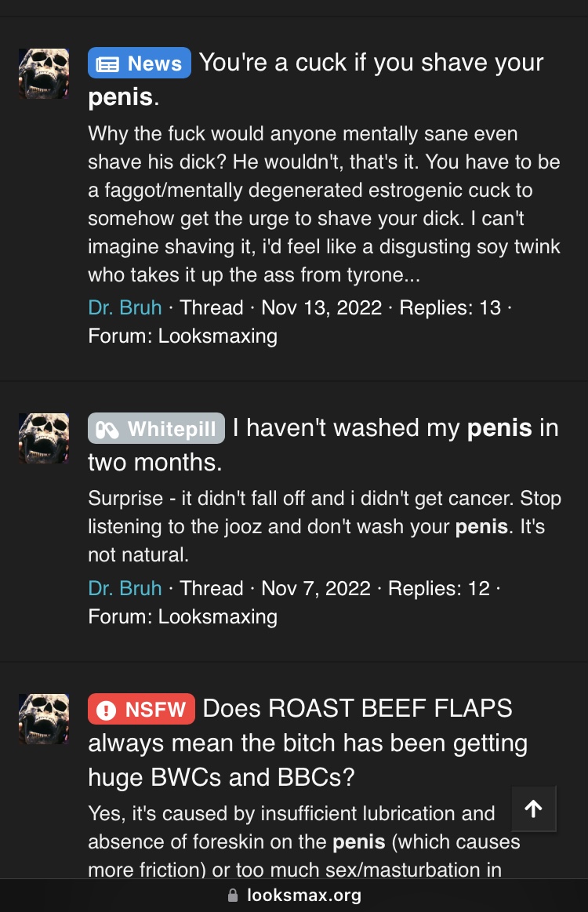Click snippet text starting "Surprise - it didn't"

click(x=325, y=526)
